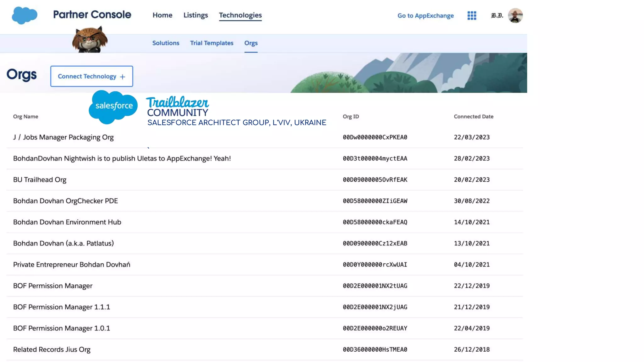Screen dimensions: 644x362
Task: Open Related Records Jius Org row
Action: pyautogui.click(x=264, y=349)
